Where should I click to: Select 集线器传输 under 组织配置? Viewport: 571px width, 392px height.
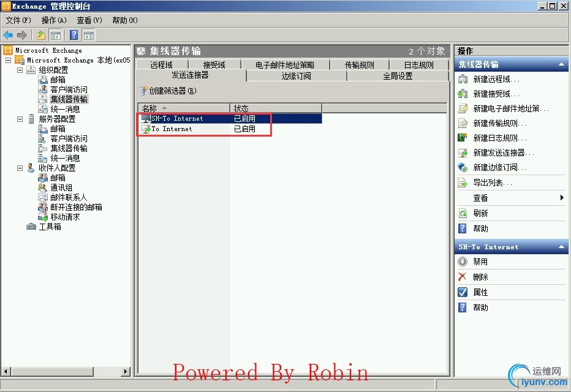pyautogui.click(x=69, y=99)
